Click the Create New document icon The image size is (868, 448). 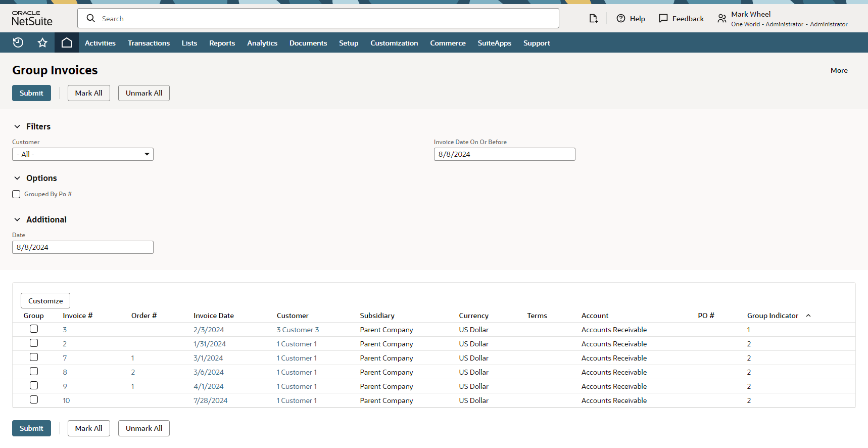pyautogui.click(x=593, y=19)
